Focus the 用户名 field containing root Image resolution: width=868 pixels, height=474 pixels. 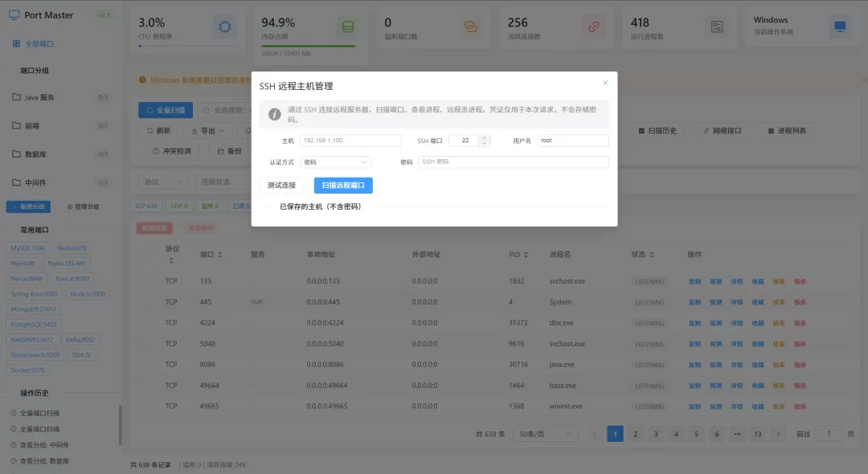(x=573, y=141)
